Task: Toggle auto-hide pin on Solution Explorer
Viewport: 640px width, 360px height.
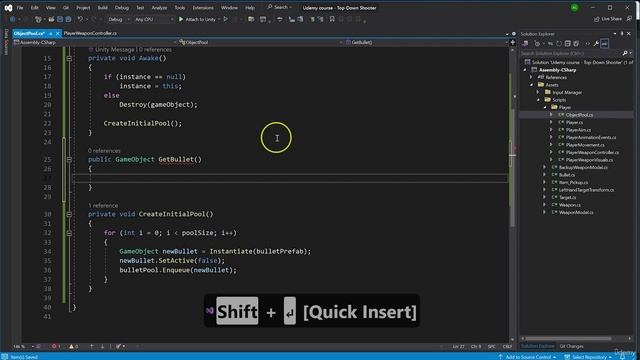Action: [x=622, y=34]
